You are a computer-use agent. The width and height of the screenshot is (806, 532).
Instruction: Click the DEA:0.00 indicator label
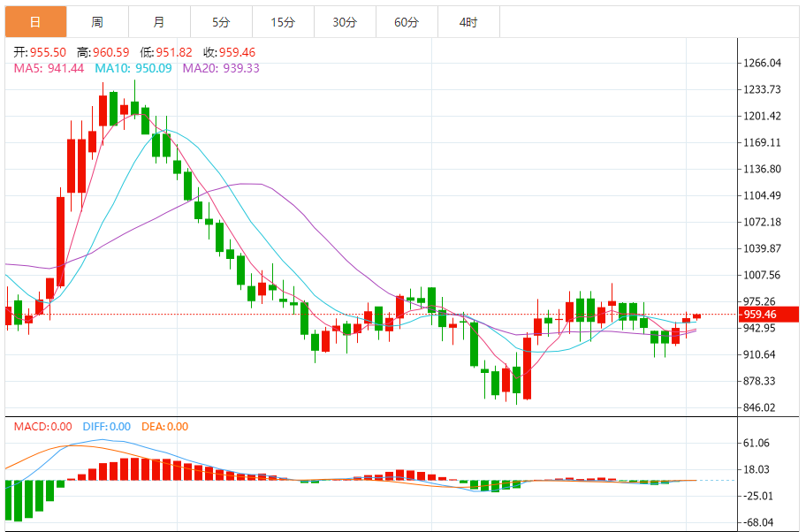point(164,427)
